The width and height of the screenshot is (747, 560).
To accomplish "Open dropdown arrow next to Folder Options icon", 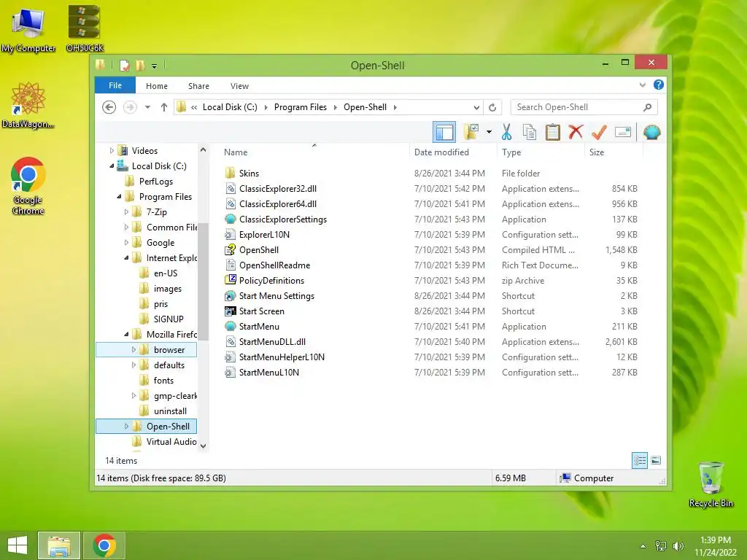I will coord(489,132).
